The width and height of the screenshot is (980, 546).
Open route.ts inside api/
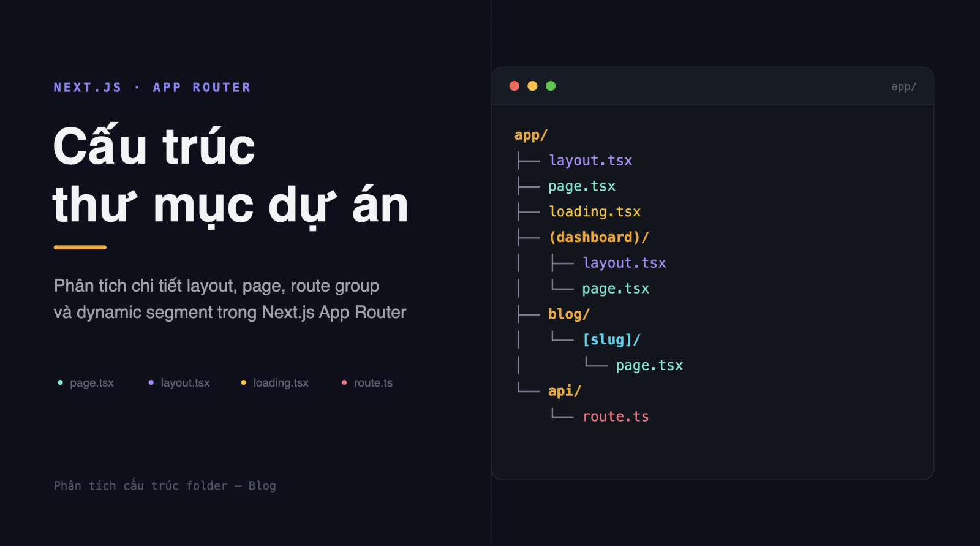coord(616,417)
